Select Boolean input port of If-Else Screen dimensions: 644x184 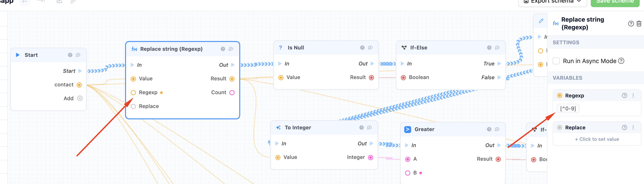pos(403,78)
